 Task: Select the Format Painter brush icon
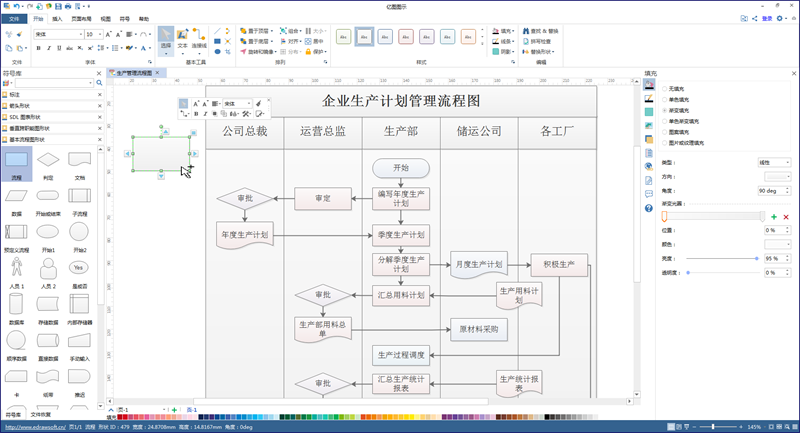click(19, 34)
